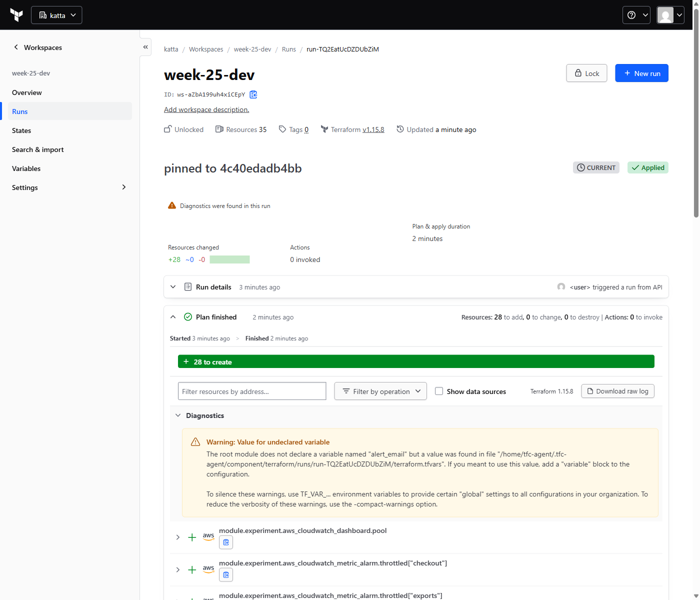Screen dimensions: 700x600
Task: Download raw log
Action: click(617, 391)
